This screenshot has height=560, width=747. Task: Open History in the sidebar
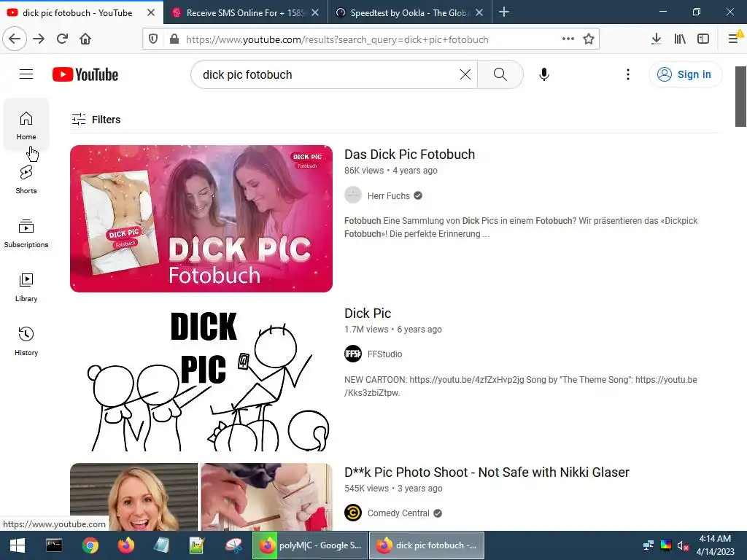(26, 341)
